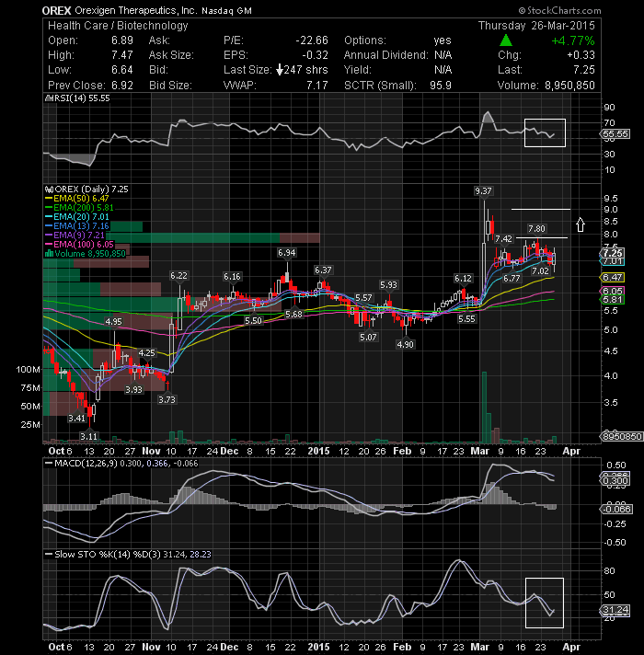The height and width of the screenshot is (655, 644).
Task: Click the Apr label on bottom date axis
Action: pyautogui.click(x=571, y=647)
